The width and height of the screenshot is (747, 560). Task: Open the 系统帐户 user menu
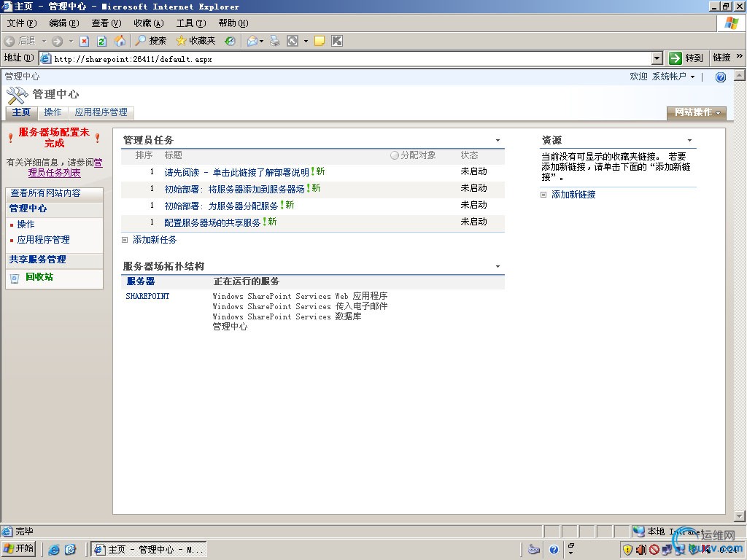(673, 77)
